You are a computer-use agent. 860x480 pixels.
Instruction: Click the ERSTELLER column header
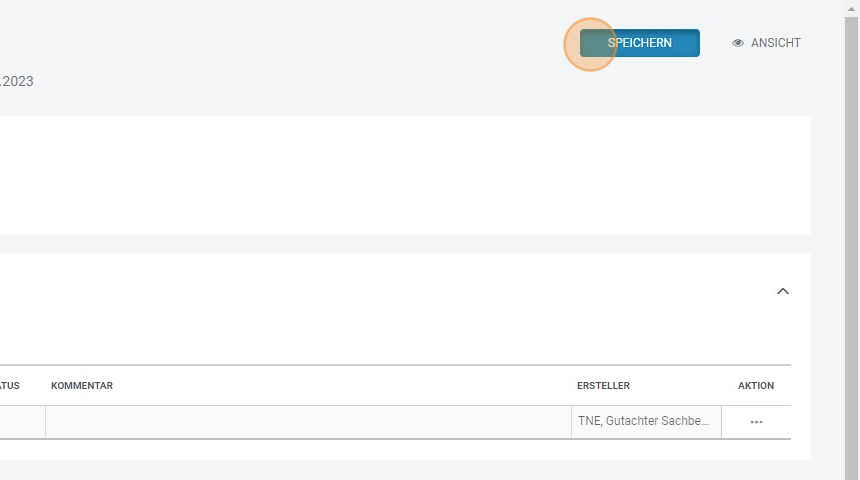coord(603,385)
